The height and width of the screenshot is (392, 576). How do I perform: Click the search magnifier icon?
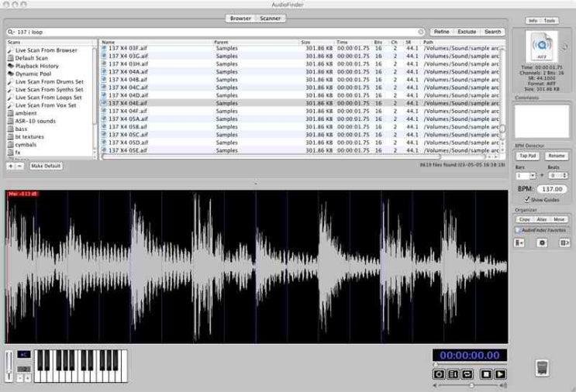(11, 32)
